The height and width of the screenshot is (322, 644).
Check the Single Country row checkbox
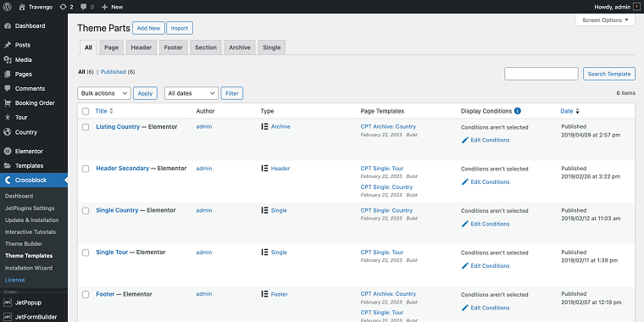point(86,211)
